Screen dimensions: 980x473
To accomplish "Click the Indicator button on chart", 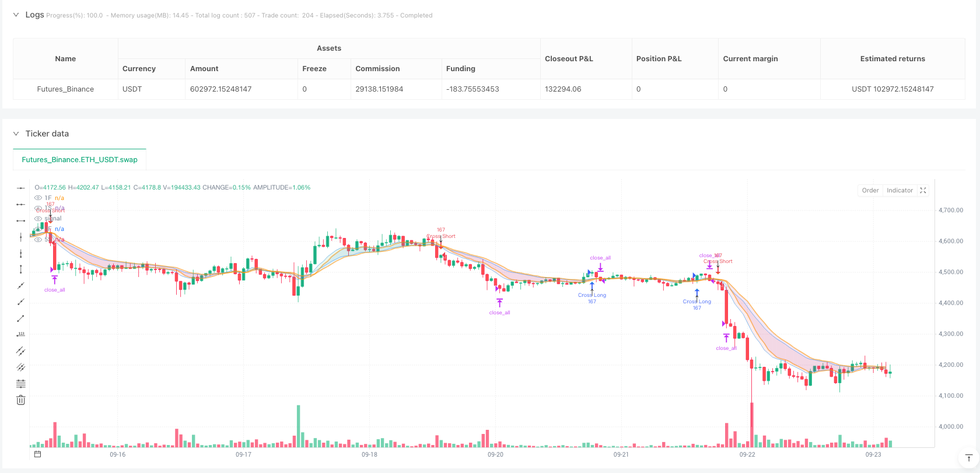I will point(900,190).
